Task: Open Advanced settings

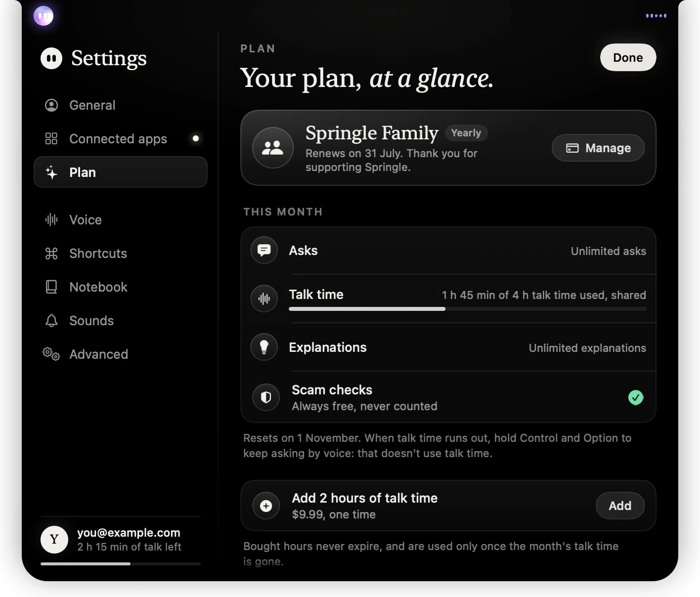Action: point(121,354)
